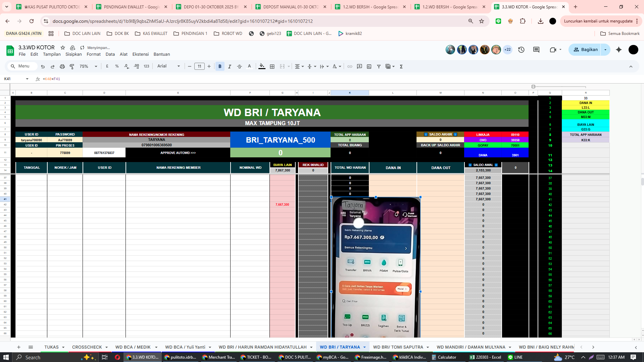Open the Borders tool
Image resolution: width=644 pixels, height=362 pixels.
coord(272,66)
